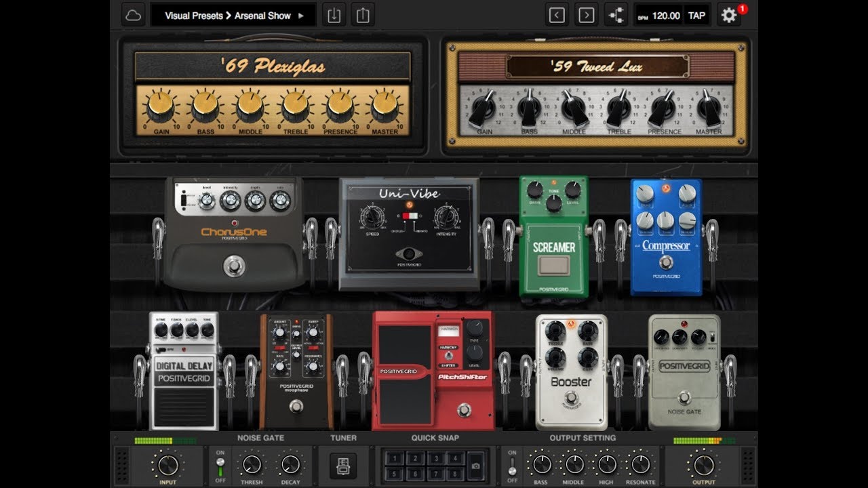Click the share preset upload icon
Screen dimensions: 868x488
tap(363, 15)
